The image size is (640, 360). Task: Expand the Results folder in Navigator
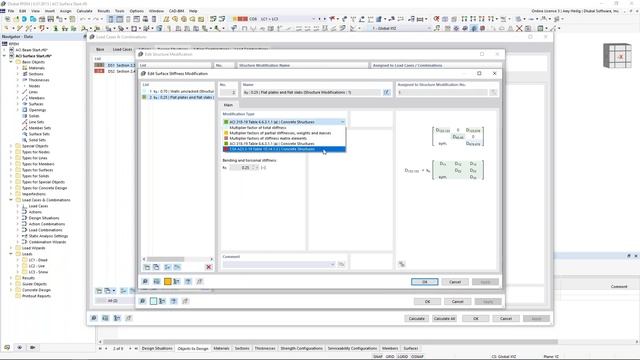tap(11, 278)
